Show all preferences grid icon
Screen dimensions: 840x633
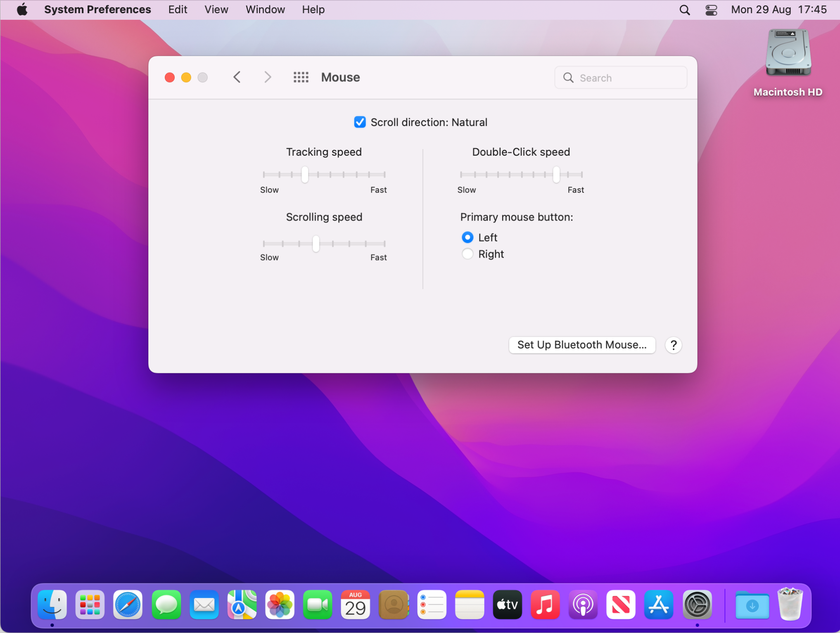point(301,77)
